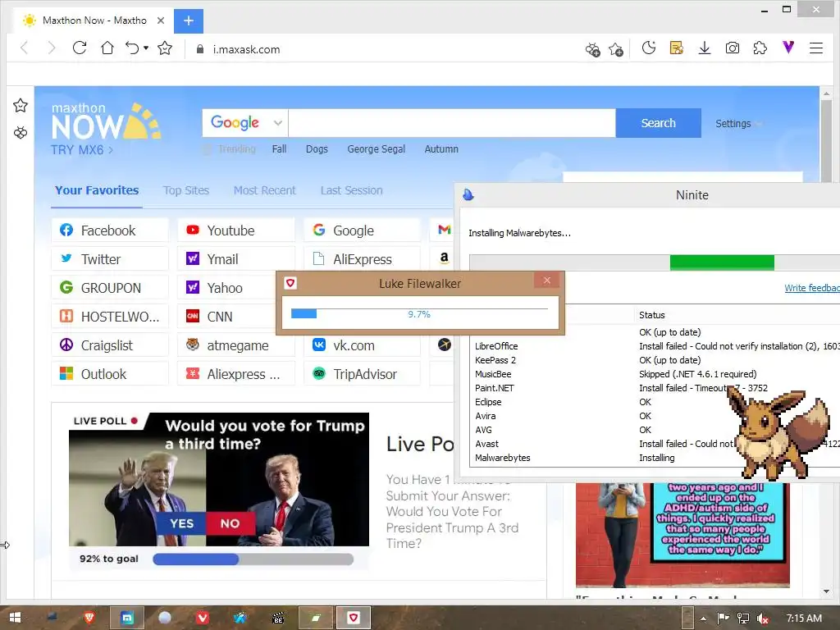
Task: Click the blue Search button
Action: point(659,123)
